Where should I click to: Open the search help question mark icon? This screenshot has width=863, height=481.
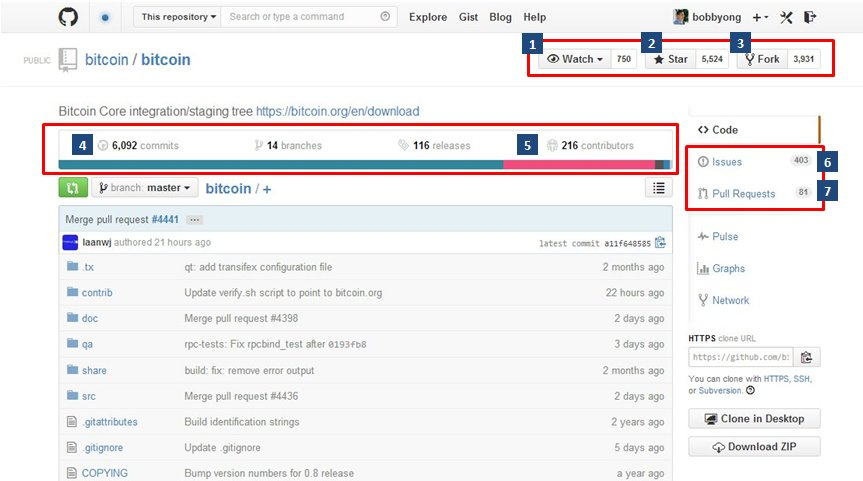point(385,17)
